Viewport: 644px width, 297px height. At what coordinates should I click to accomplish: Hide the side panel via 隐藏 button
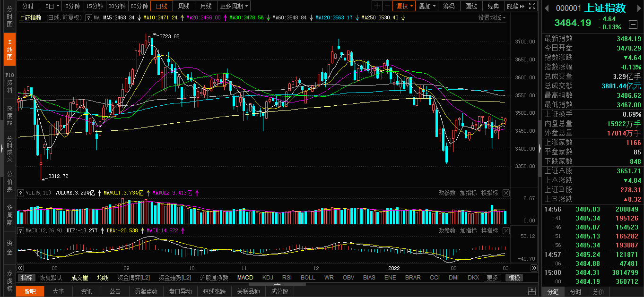pos(515,6)
